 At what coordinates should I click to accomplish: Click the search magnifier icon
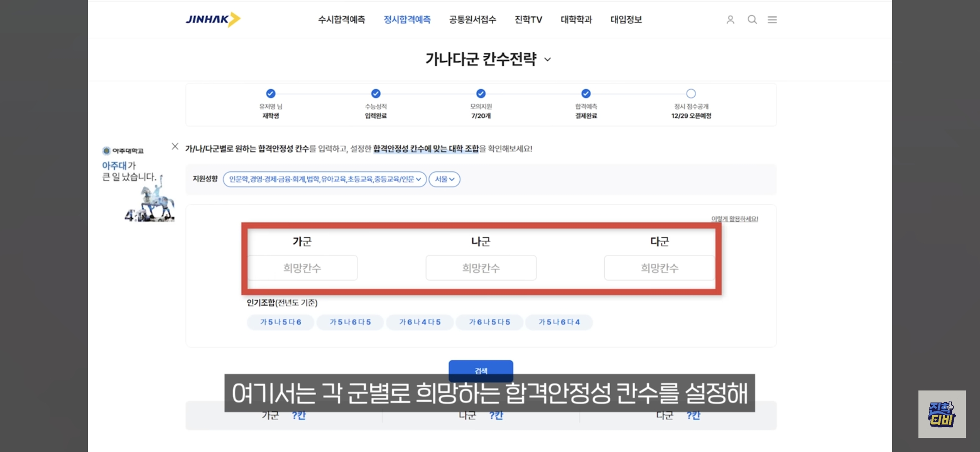752,20
